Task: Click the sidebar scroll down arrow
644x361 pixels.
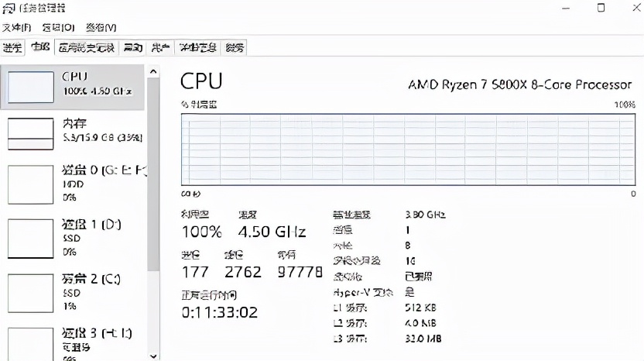Action: [153, 356]
